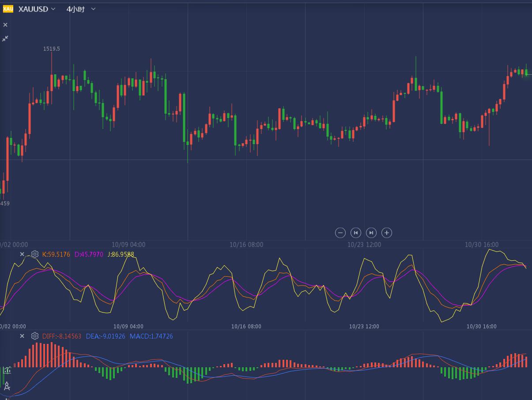The image size is (532, 400).
Task: Open the XAUUSD symbol dropdown
Action: coord(37,9)
